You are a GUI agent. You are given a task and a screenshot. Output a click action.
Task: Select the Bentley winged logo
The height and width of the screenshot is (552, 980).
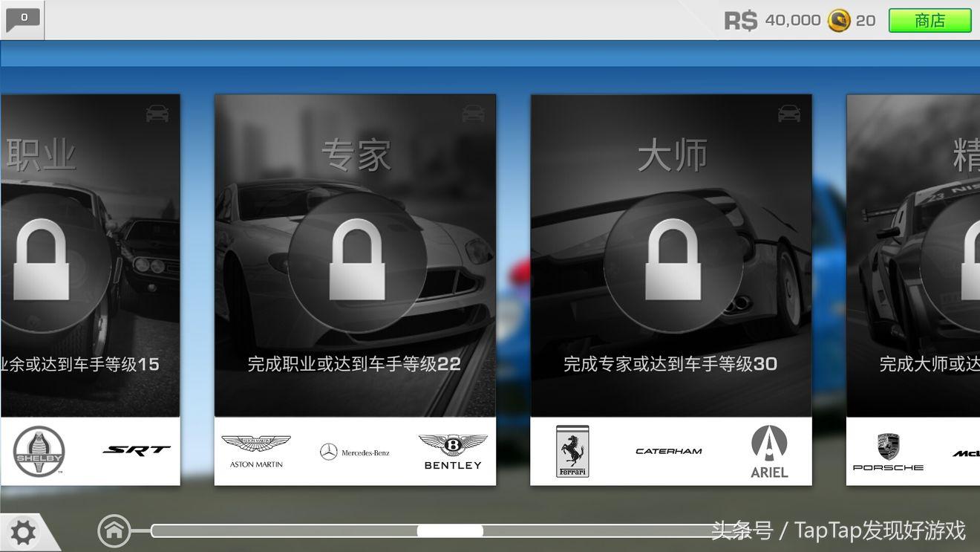(451, 449)
